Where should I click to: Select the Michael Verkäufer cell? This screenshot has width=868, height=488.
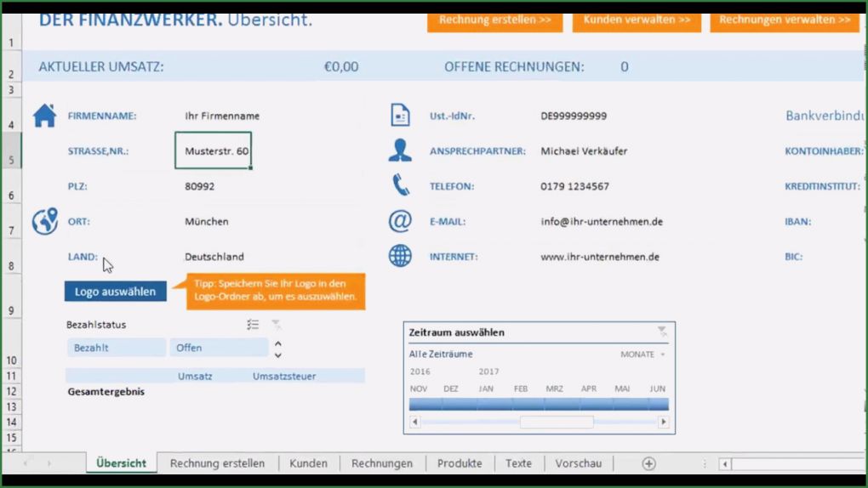click(584, 151)
